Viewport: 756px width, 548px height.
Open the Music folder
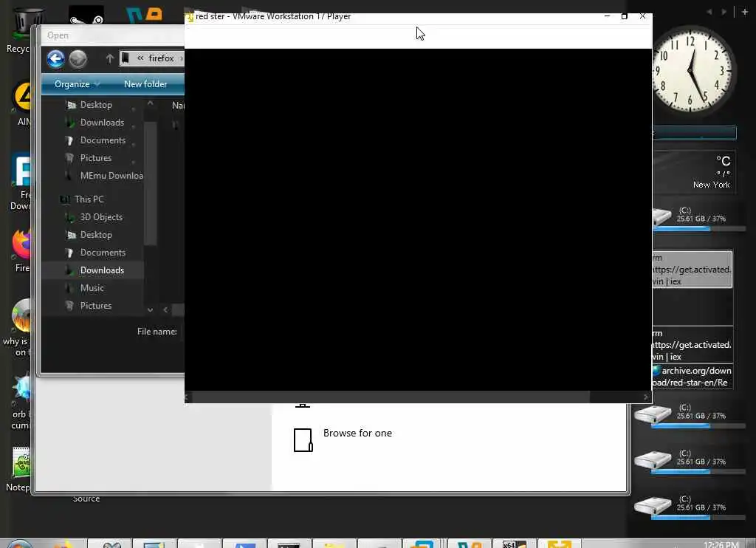92,288
